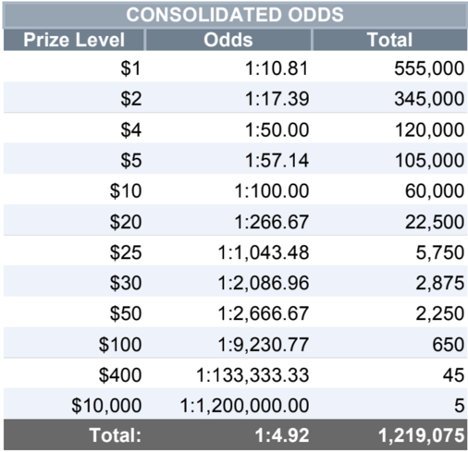Screen dimensions: 468x452
Task: Select the Prize Level column header
Action: 74,40
